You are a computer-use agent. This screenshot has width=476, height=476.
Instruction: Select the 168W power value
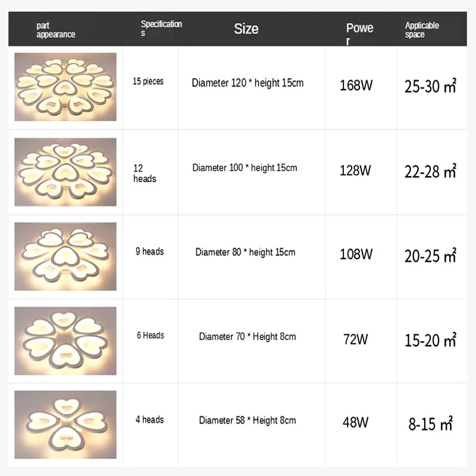356,85
